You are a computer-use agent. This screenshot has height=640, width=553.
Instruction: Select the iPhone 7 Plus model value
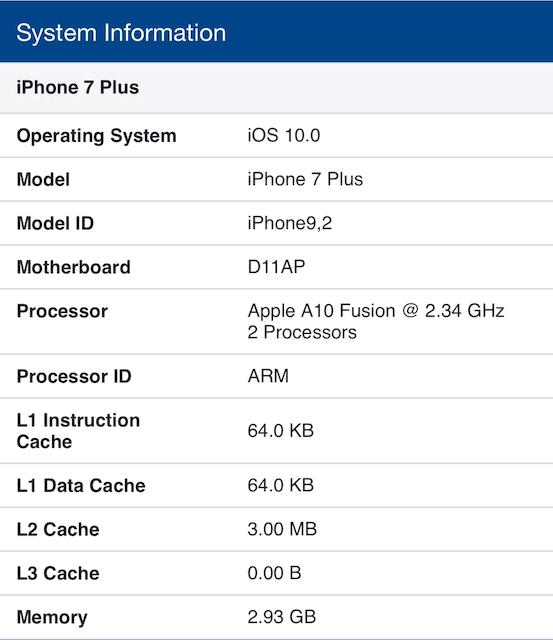click(305, 179)
